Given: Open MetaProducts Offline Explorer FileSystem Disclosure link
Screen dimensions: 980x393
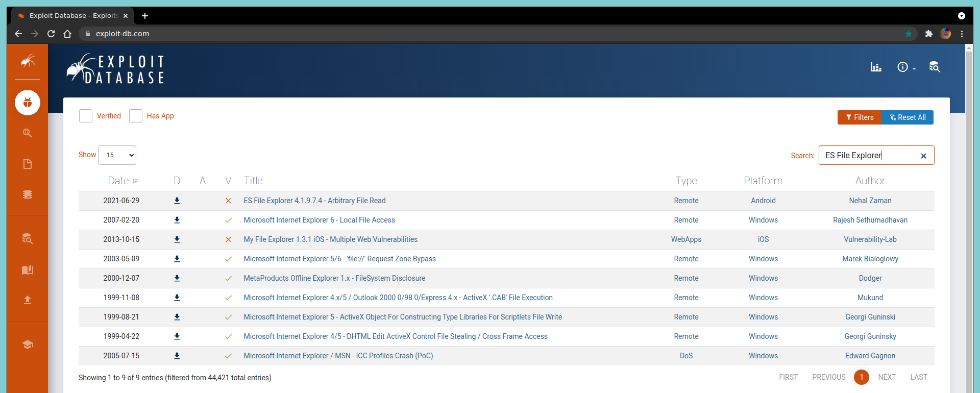Looking at the screenshot, I should tap(334, 278).
